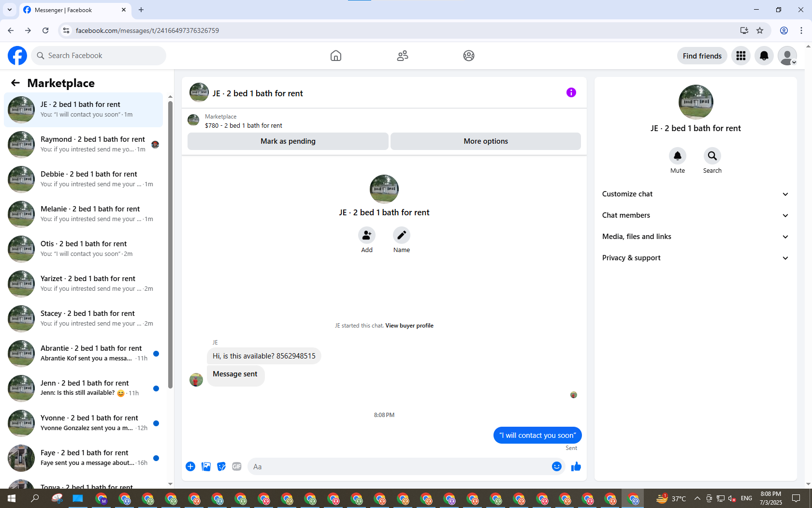Click the 'I will contact you soon' message
The height and width of the screenshot is (508, 812).
click(x=537, y=435)
